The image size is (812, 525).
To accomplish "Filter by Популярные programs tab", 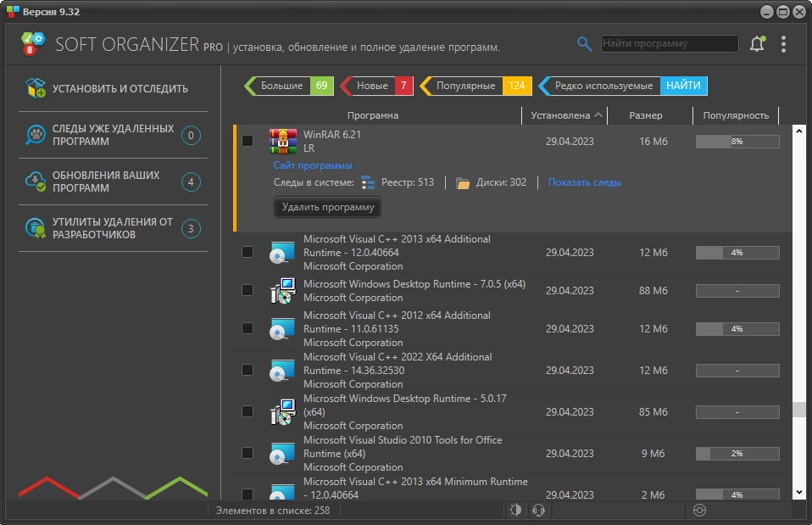I will pyautogui.click(x=476, y=86).
